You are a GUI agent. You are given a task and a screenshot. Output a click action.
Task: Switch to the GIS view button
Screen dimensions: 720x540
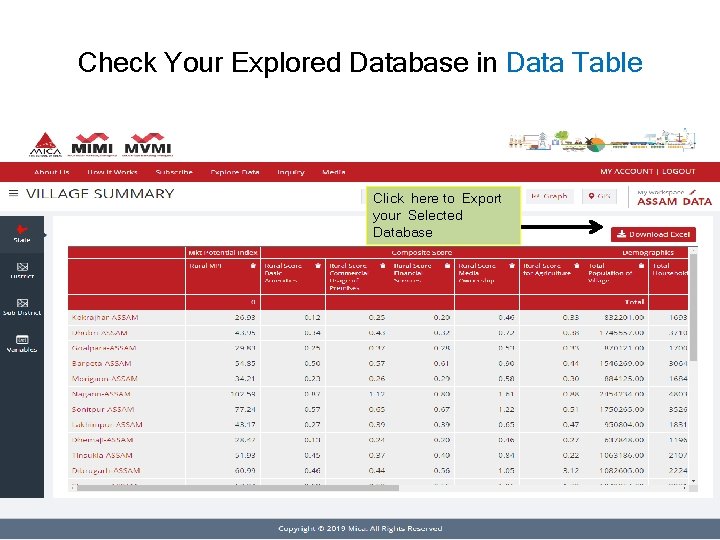tap(599, 196)
